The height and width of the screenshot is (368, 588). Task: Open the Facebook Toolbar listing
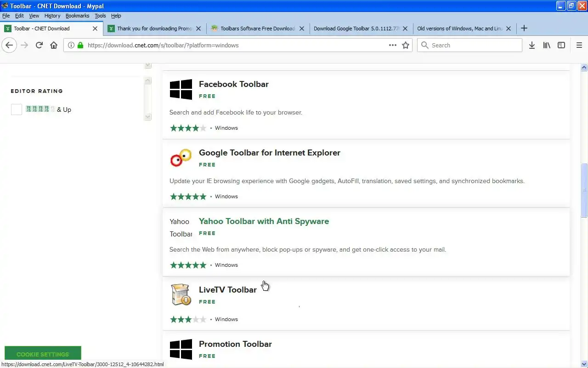234,84
